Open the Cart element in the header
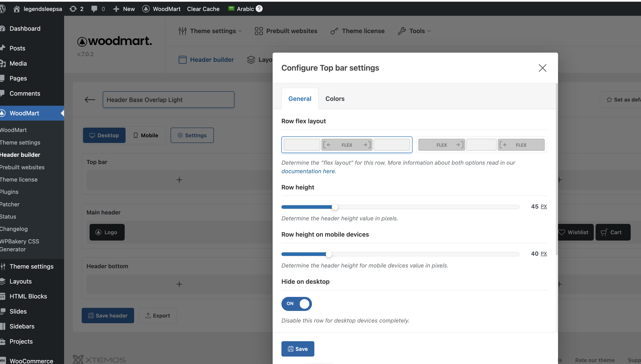This screenshot has width=641, height=364. pyautogui.click(x=612, y=232)
